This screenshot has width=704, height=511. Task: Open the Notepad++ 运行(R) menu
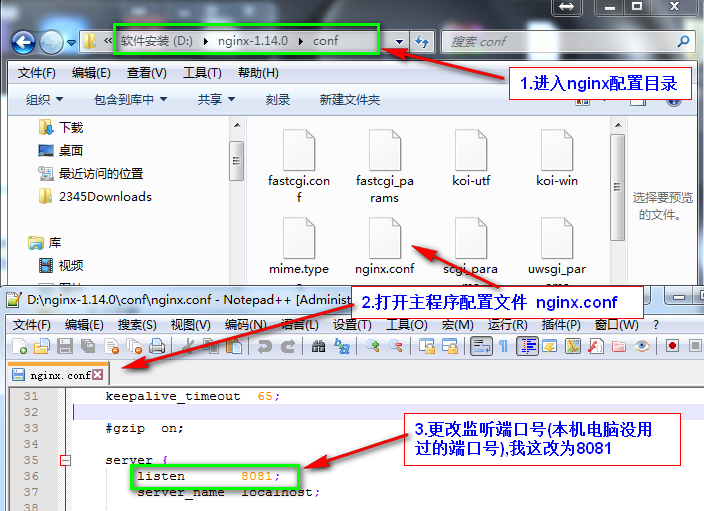[507, 325]
